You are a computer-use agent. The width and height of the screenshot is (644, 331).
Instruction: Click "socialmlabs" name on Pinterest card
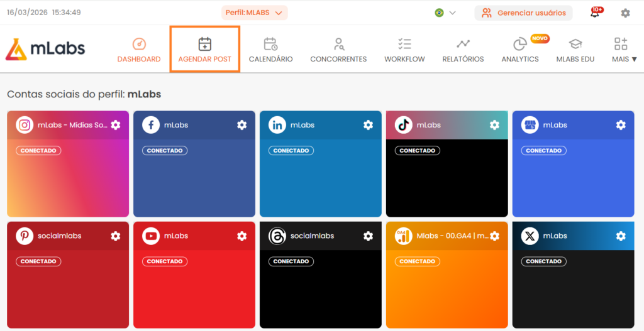(60, 236)
